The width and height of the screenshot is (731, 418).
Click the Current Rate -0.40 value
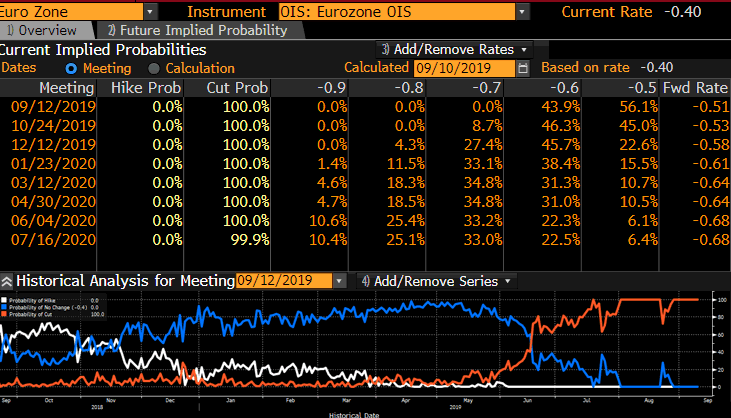point(682,12)
